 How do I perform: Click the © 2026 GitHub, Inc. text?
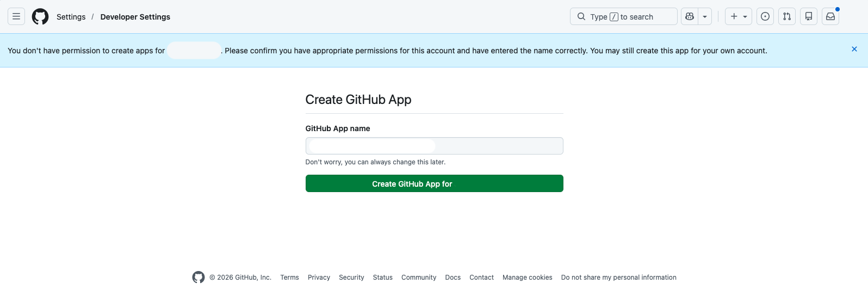click(x=240, y=278)
